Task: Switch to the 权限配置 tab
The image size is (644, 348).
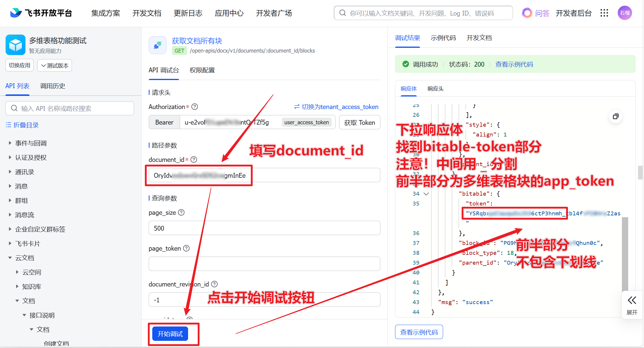Action: [202, 70]
